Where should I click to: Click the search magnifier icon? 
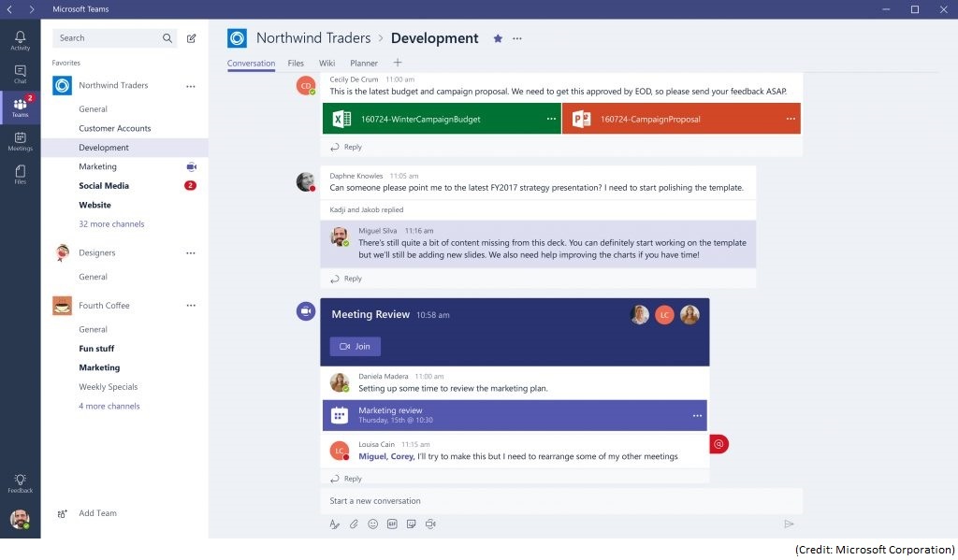coord(167,37)
